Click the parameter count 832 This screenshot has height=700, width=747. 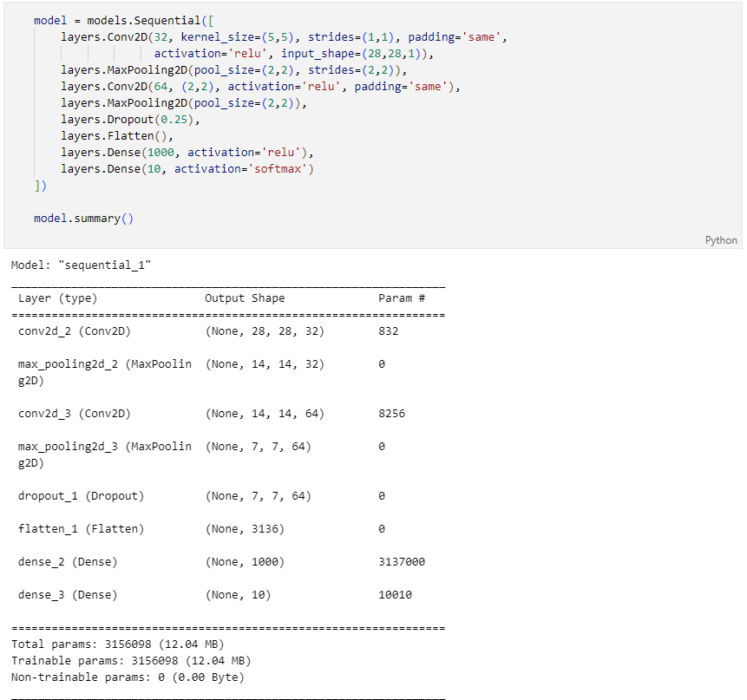(x=389, y=331)
